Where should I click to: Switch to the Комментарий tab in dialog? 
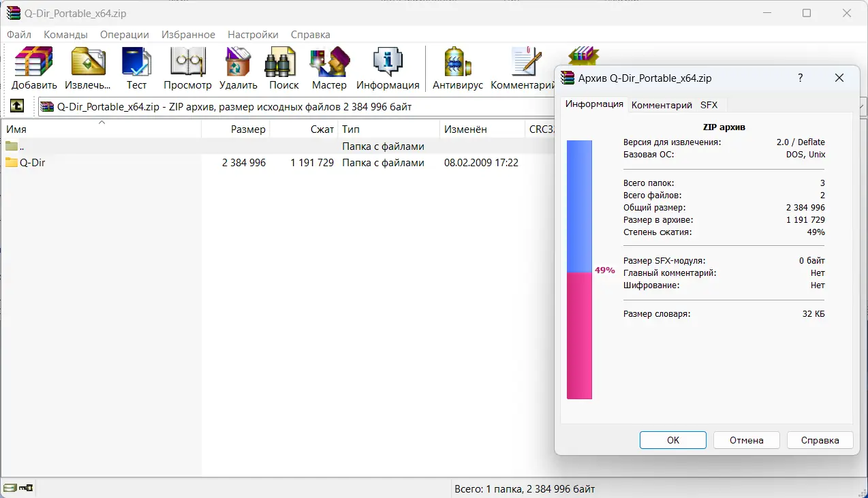point(662,105)
